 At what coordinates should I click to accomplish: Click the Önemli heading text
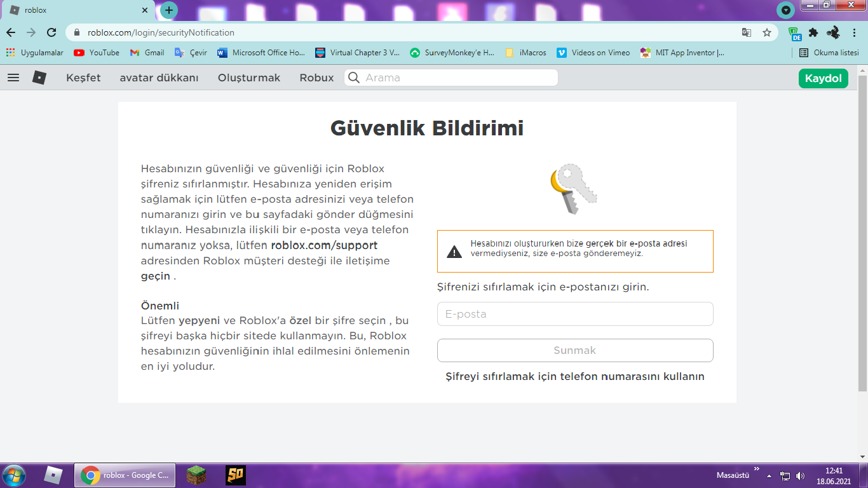tap(160, 306)
